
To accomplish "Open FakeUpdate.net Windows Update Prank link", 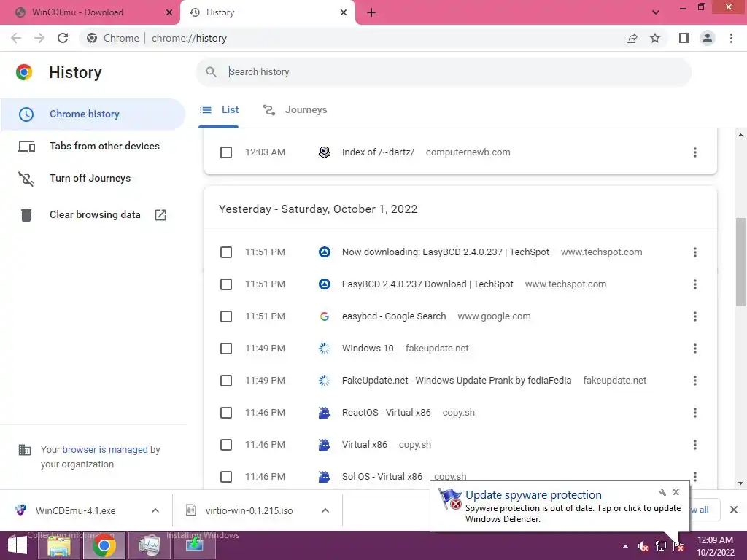I will [457, 381].
